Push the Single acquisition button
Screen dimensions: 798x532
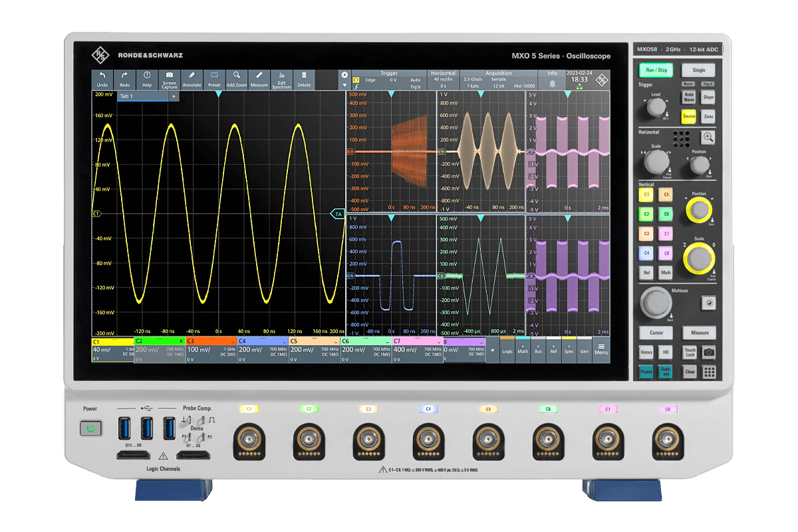coord(698,70)
